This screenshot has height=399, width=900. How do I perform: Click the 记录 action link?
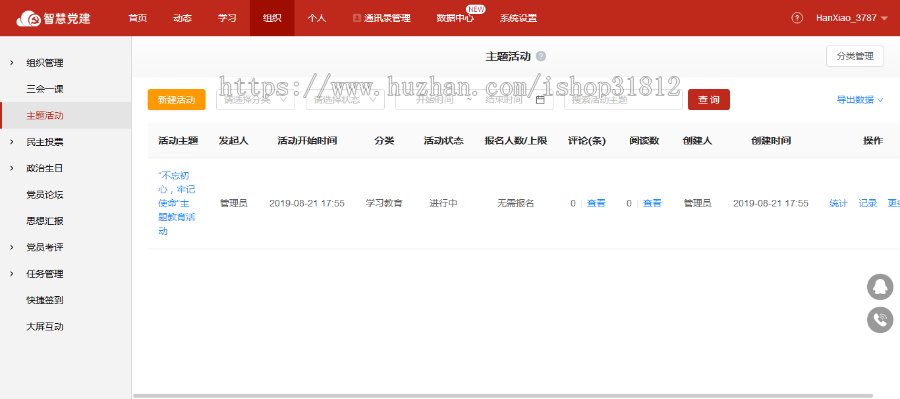867,203
